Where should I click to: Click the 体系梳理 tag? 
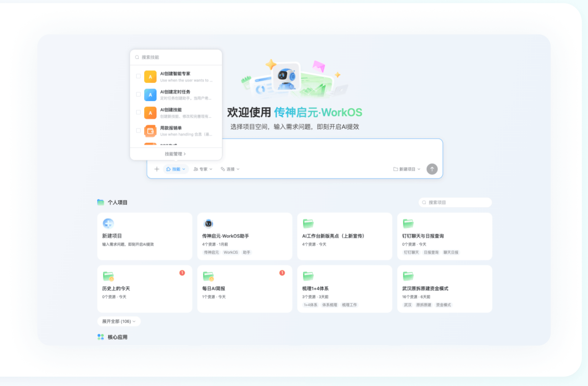(x=330, y=305)
